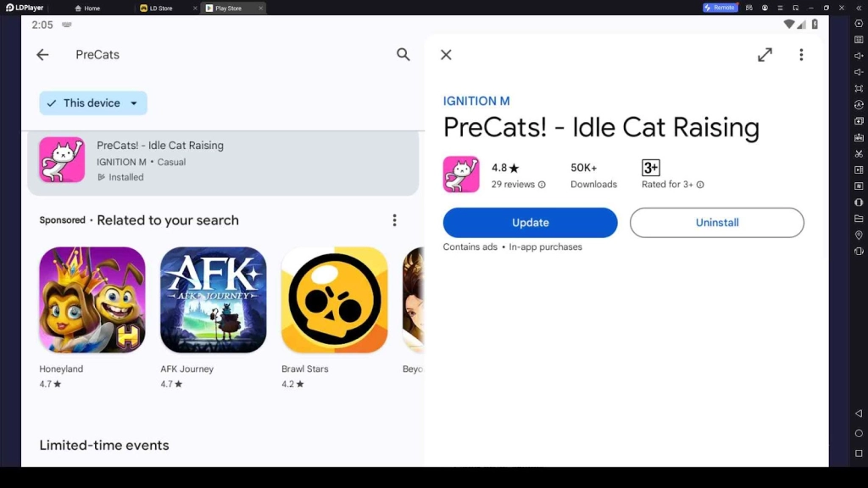The image size is (868, 488).
Task: Open the sponsored section options menu
Action: pos(394,220)
